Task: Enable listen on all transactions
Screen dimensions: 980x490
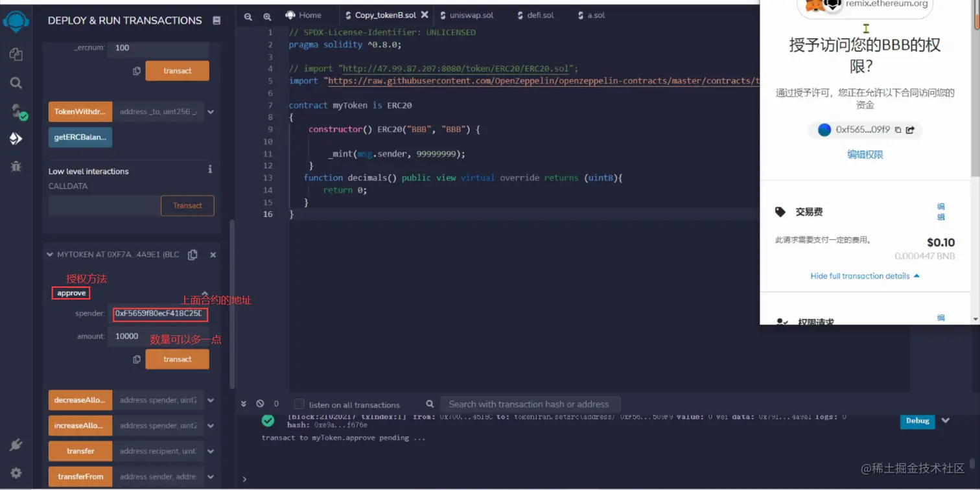Action: pyautogui.click(x=299, y=404)
